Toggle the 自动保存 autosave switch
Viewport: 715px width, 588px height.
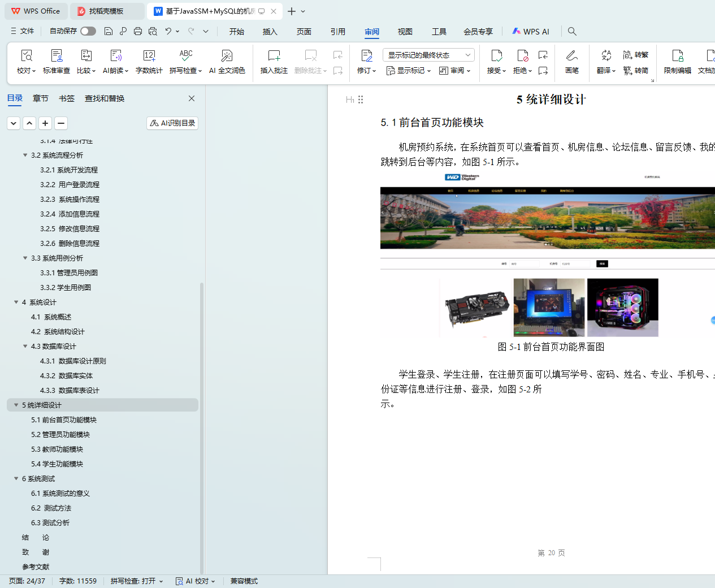(x=88, y=31)
